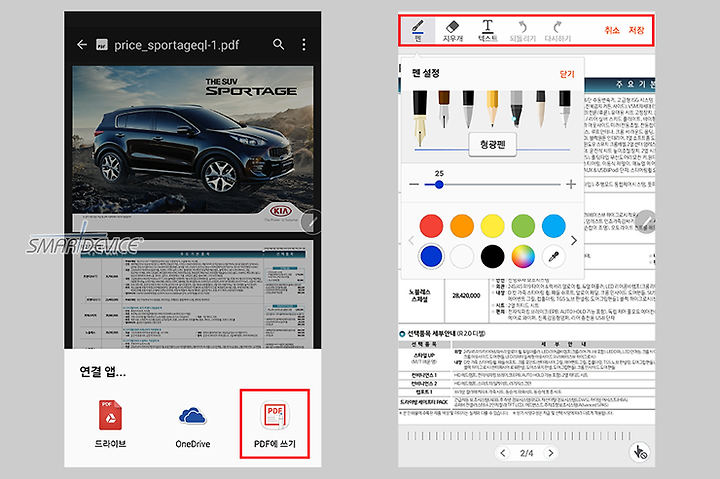Go to next page from 2/4

(x=551, y=453)
